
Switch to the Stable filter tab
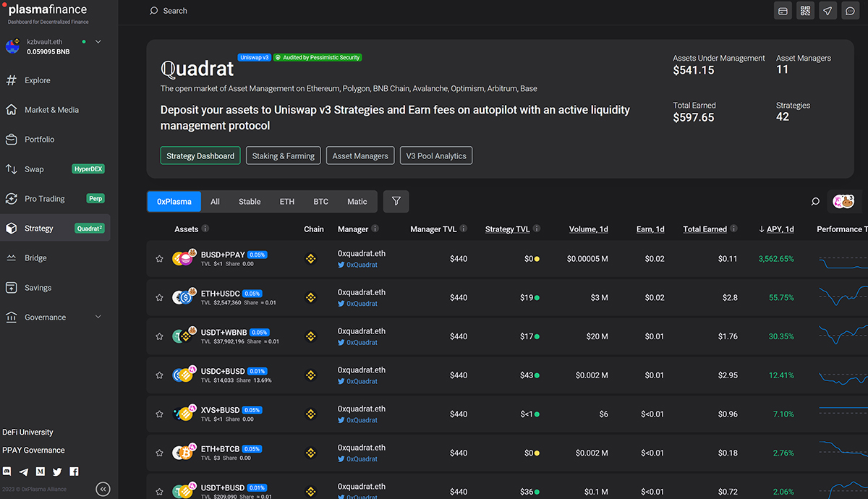tap(250, 202)
